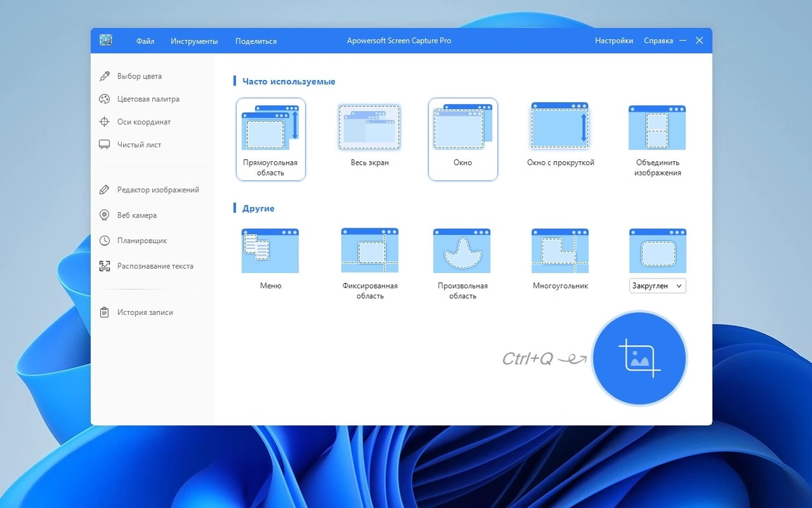This screenshot has width=812, height=508.
Task: Open the Настройки menu
Action: pyautogui.click(x=614, y=41)
